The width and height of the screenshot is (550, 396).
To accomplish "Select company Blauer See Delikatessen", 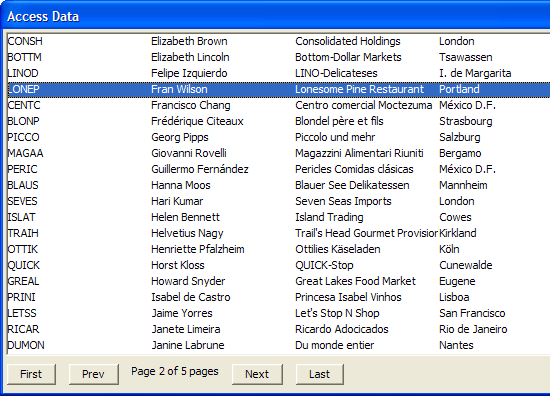I will [x=353, y=185].
